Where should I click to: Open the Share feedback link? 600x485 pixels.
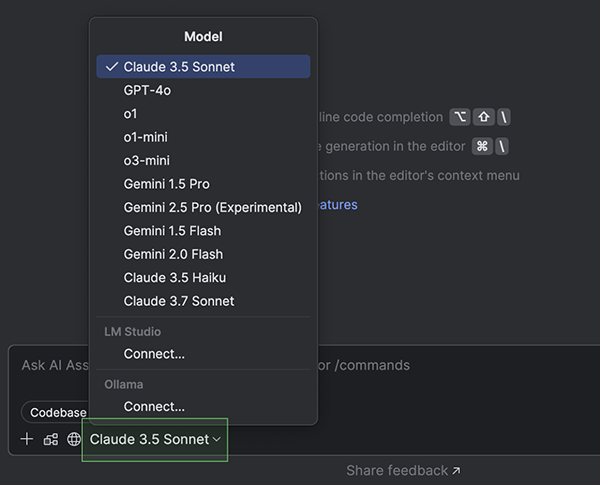(x=403, y=470)
